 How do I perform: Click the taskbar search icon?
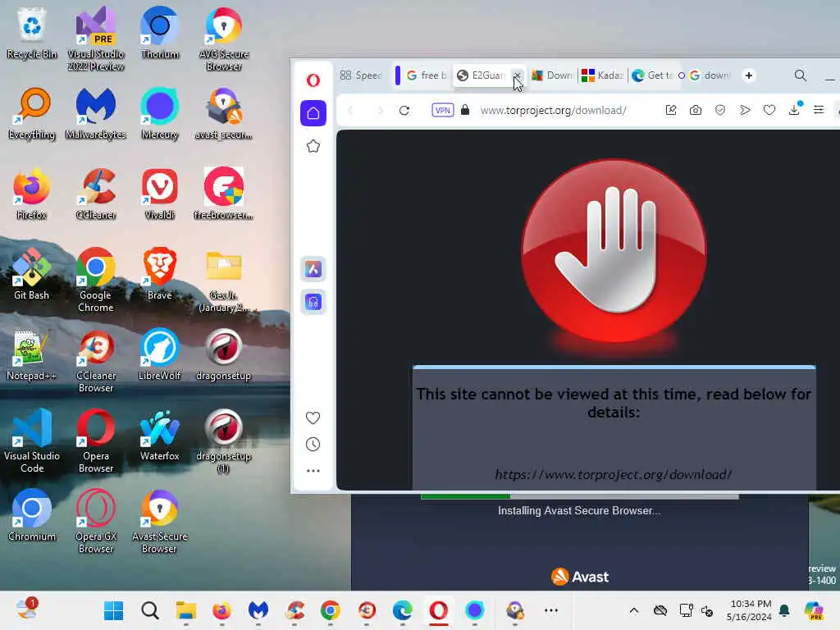point(150,610)
